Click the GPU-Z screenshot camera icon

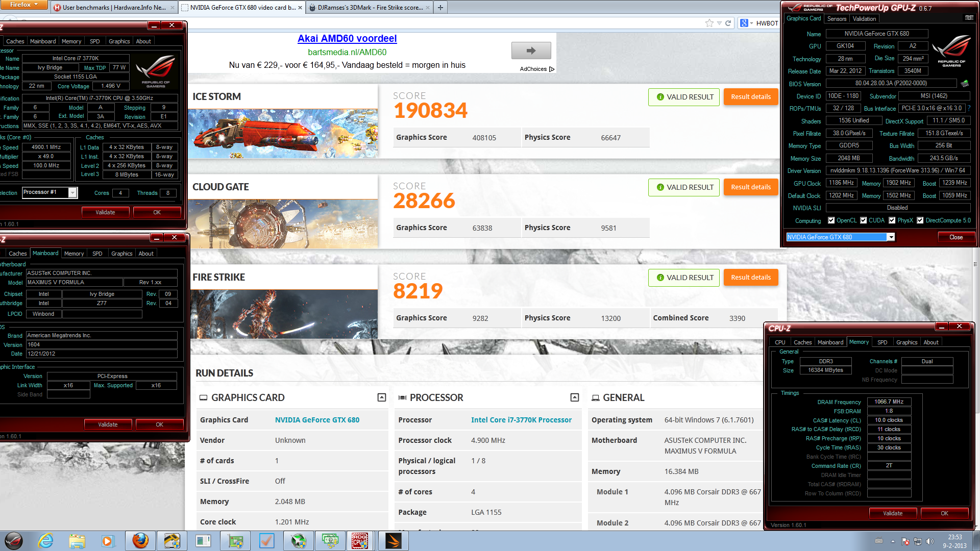pyautogui.click(x=969, y=18)
